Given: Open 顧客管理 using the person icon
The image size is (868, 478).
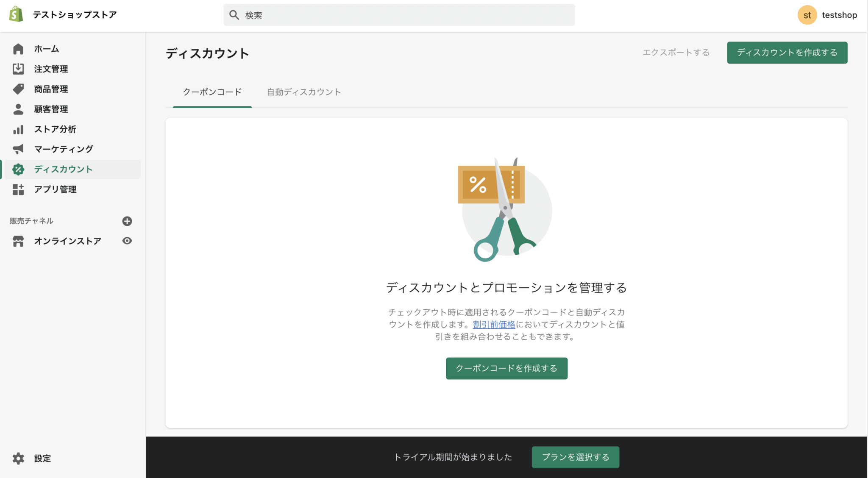Looking at the screenshot, I should coord(18,109).
